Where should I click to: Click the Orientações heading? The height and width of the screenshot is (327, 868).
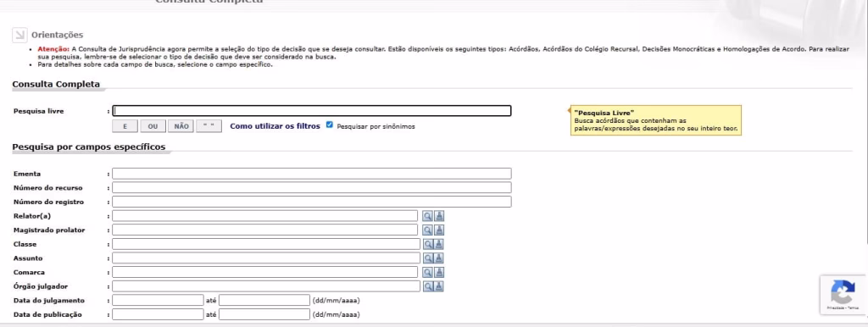[x=57, y=35]
